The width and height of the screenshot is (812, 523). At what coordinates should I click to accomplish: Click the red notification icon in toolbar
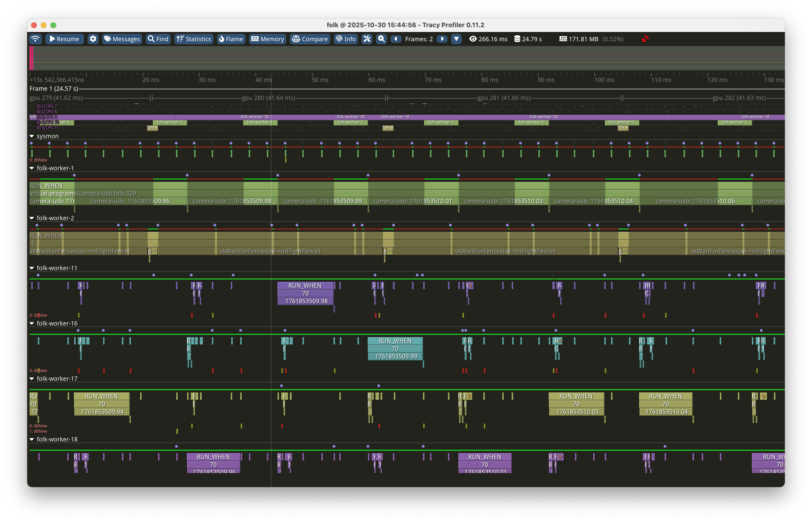[x=645, y=39]
